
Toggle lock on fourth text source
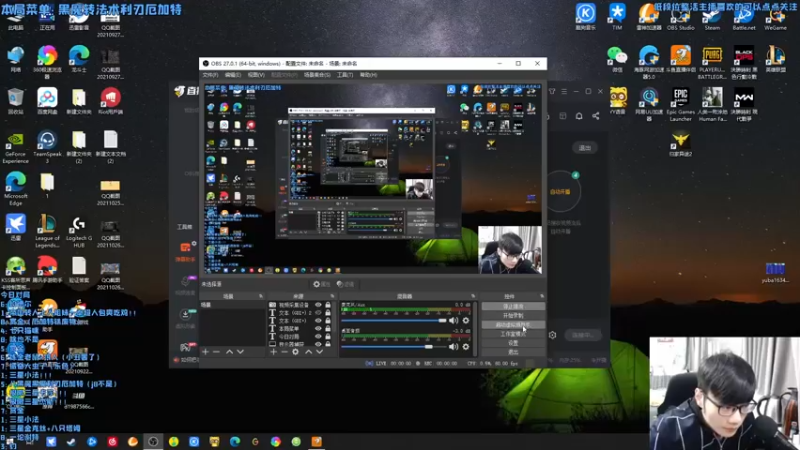tap(328, 329)
